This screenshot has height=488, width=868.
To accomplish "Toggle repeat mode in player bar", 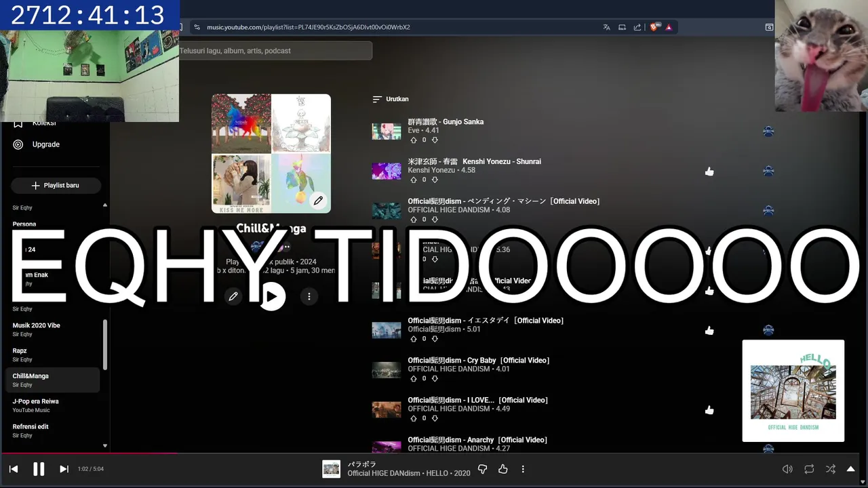I will (809, 469).
